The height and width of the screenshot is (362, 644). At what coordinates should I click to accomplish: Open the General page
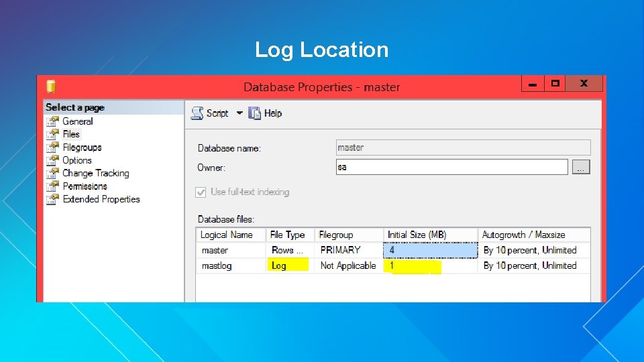coord(78,121)
